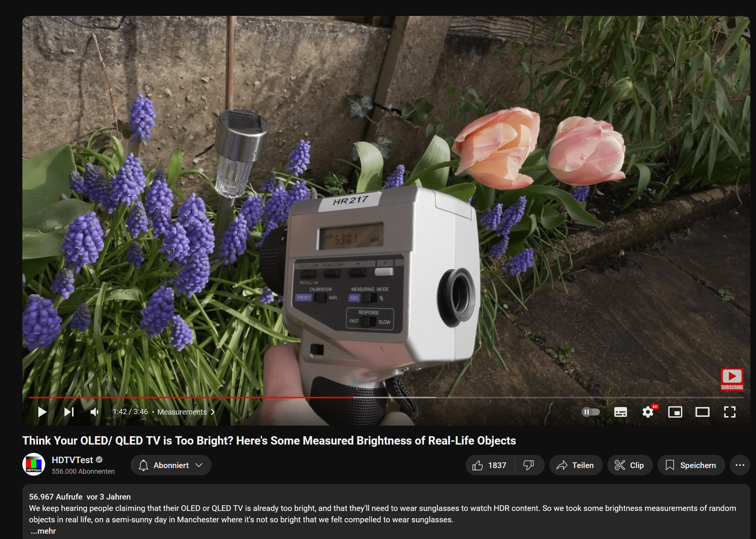Open the HDTVTest channel avatar
This screenshot has height=539, width=756.
tap(34, 465)
